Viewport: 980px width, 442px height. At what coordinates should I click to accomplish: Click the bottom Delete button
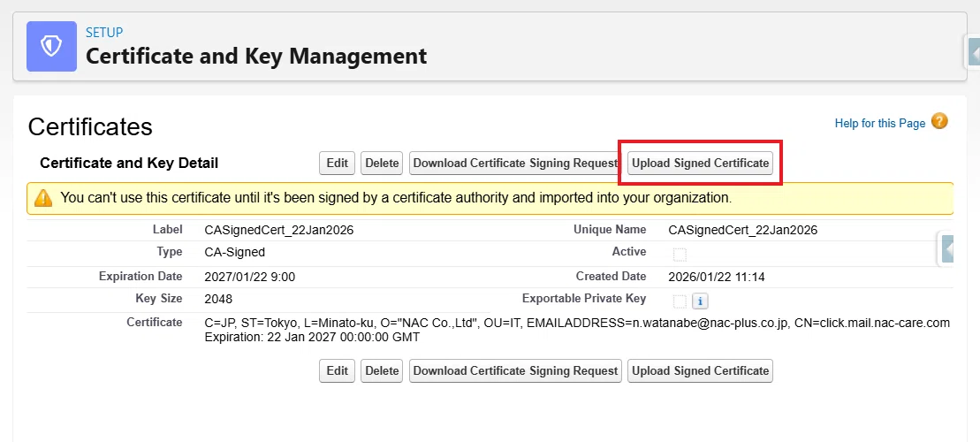(x=382, y=370)
